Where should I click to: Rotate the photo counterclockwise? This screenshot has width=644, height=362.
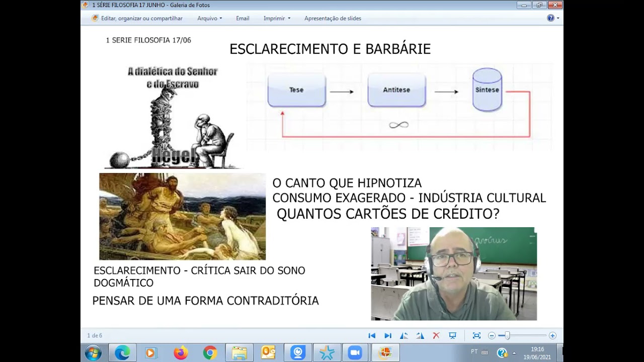[404, 335]
